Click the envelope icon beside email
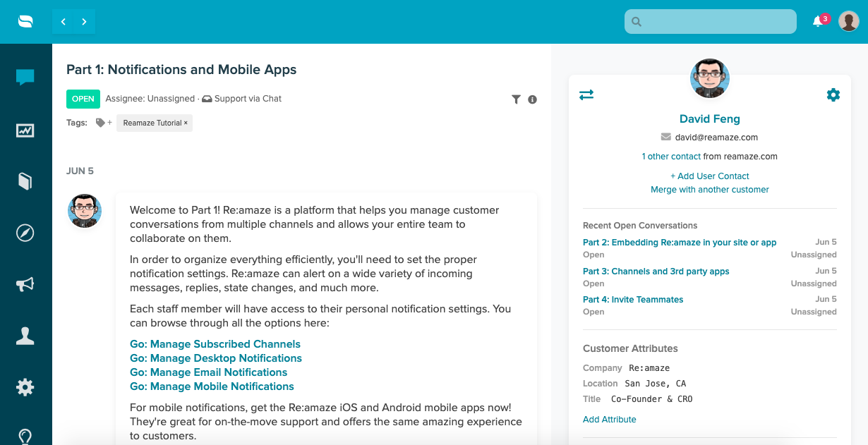This screenshot has width=868, height=445. click(665, 138)
